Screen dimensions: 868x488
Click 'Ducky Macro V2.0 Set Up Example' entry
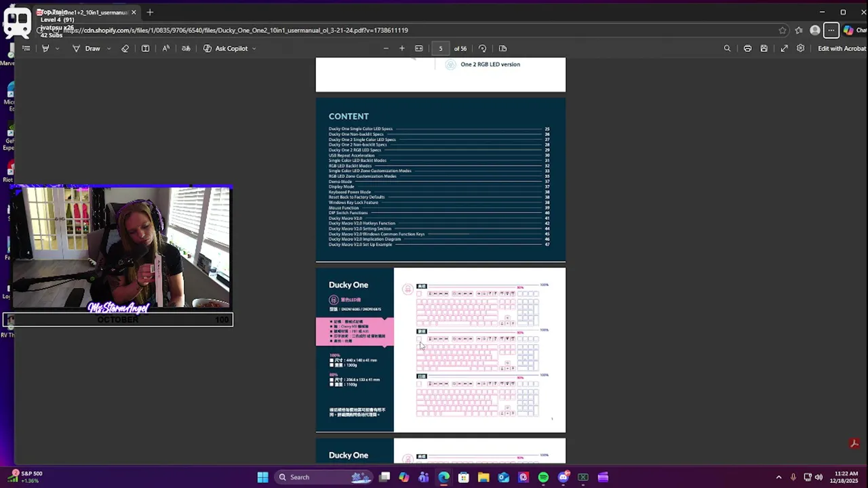[361, 244]
